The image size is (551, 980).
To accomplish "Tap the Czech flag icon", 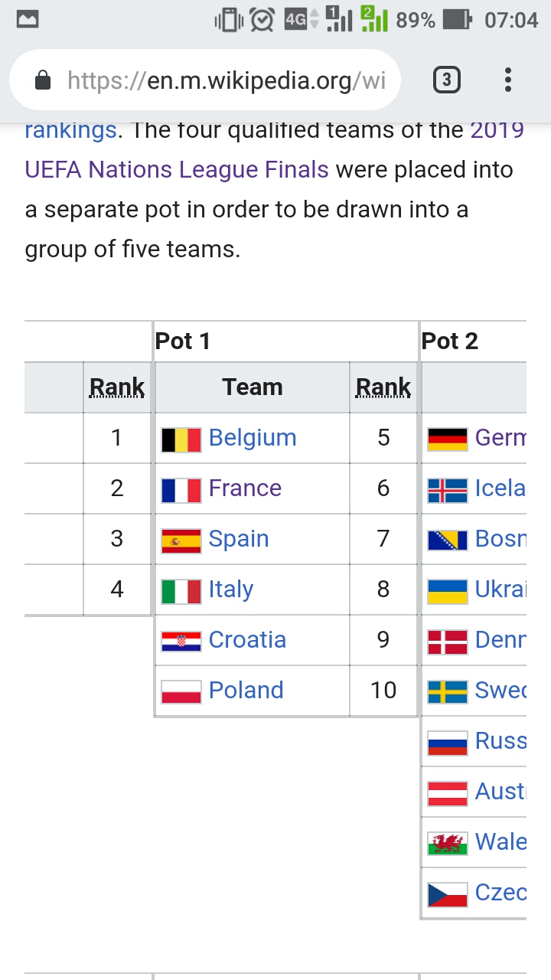I will point(448,893).
